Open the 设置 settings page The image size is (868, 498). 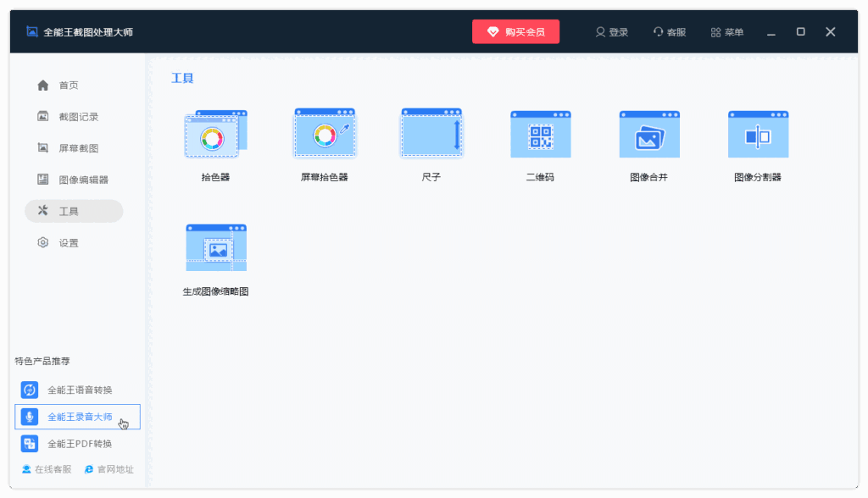(74, 241)
